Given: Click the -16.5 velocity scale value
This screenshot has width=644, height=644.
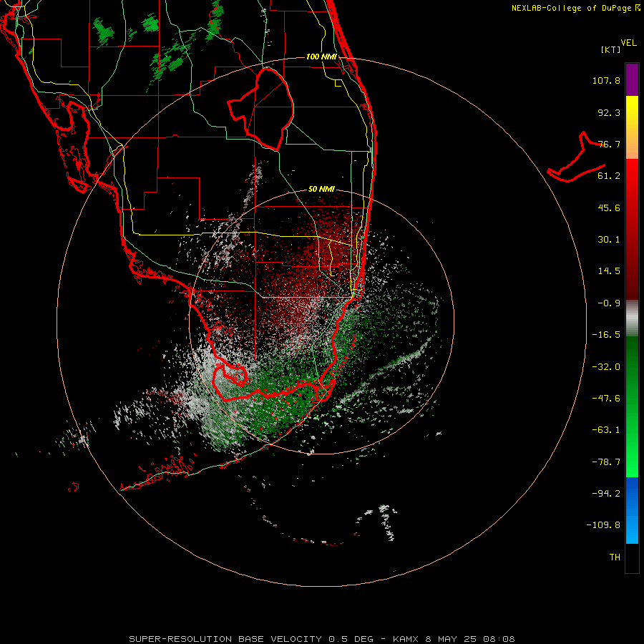Looking at the screenshot, I should click(606, 335).
